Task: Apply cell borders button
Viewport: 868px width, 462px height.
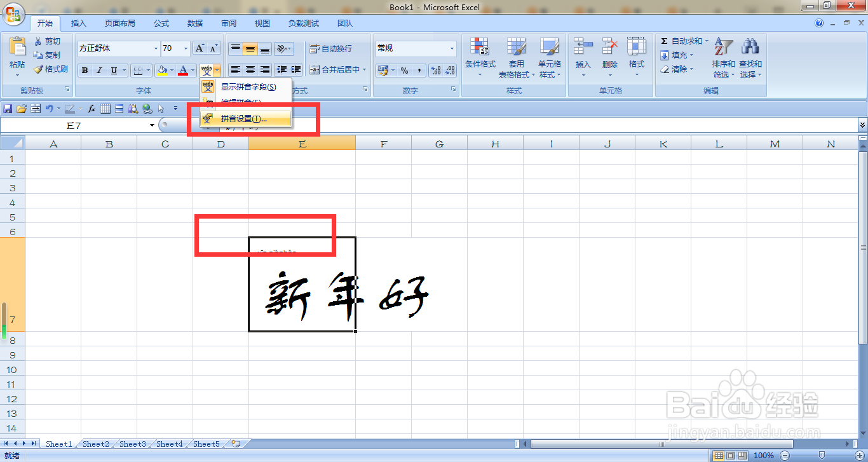Action: point(137,71)
